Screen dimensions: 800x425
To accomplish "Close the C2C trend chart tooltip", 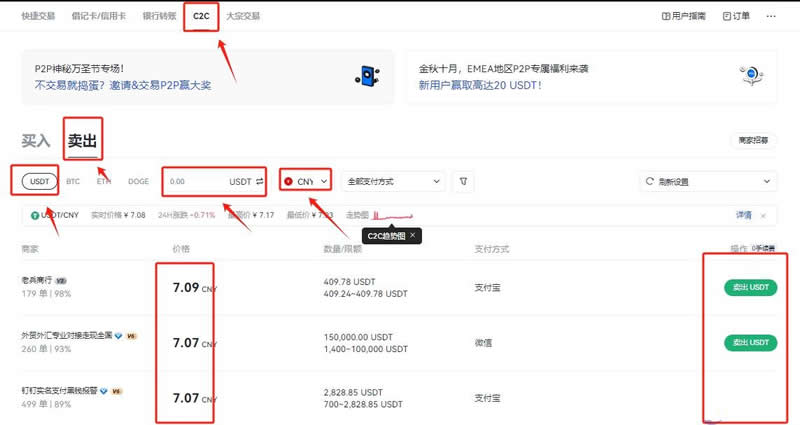I will click(x=412, y=235).
